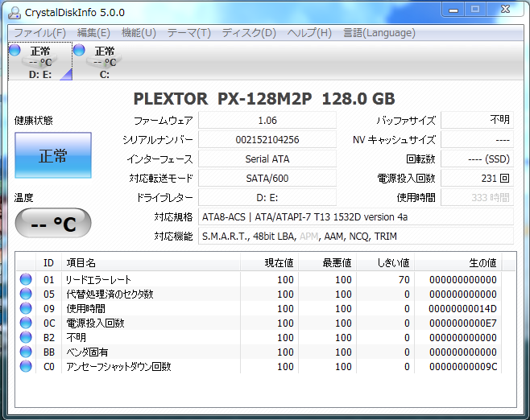
Task: Click the 現在値 column header
Action: click(269, 262)
